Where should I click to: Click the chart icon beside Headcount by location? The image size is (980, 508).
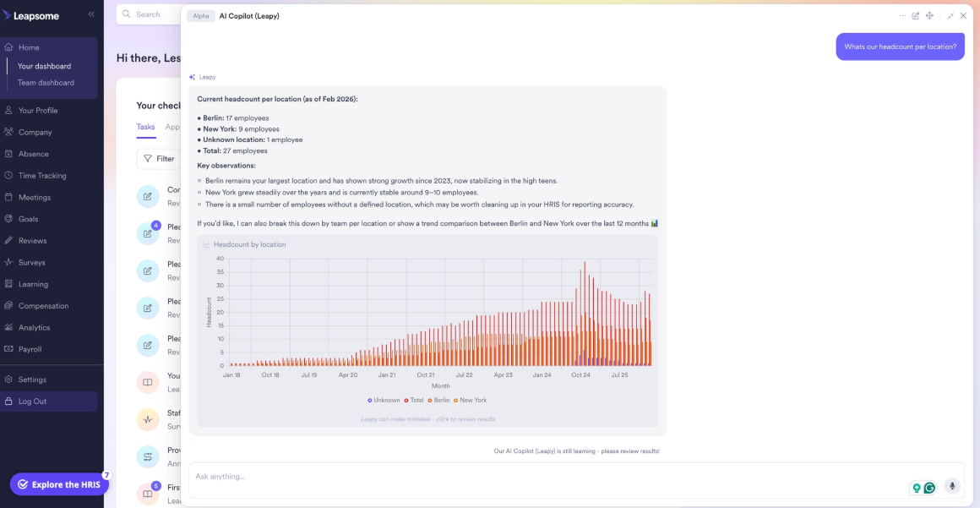(x=206, y=244)
